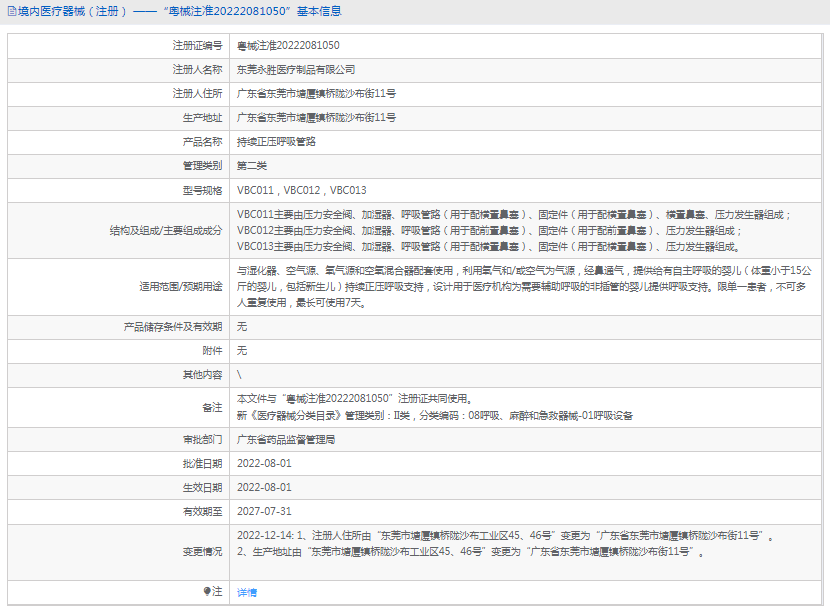Screen dimensions: 830x612
Task: Select the registrant name 东莞永胜医疗制品有限公司
Action: pos(295,69)
